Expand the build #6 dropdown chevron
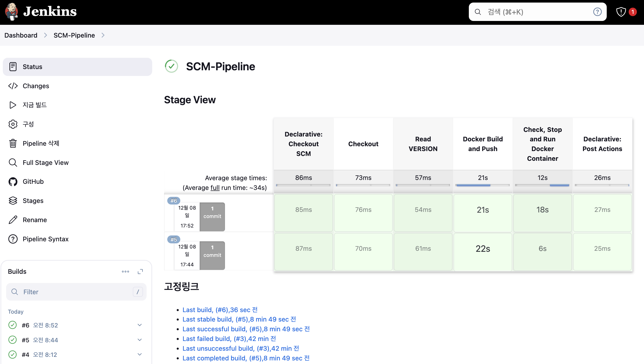644x364 pixels. coord(140,325)
